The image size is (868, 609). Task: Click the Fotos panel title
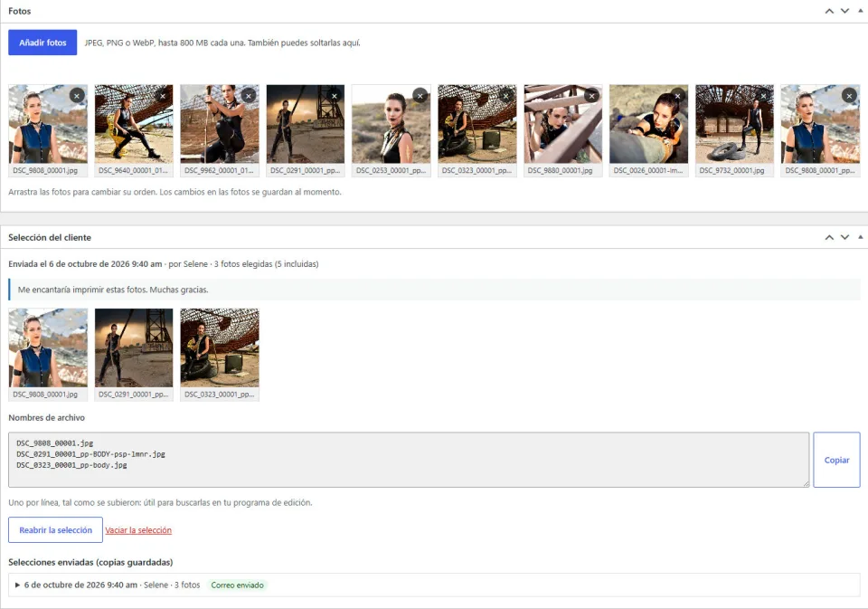[19, 11]
